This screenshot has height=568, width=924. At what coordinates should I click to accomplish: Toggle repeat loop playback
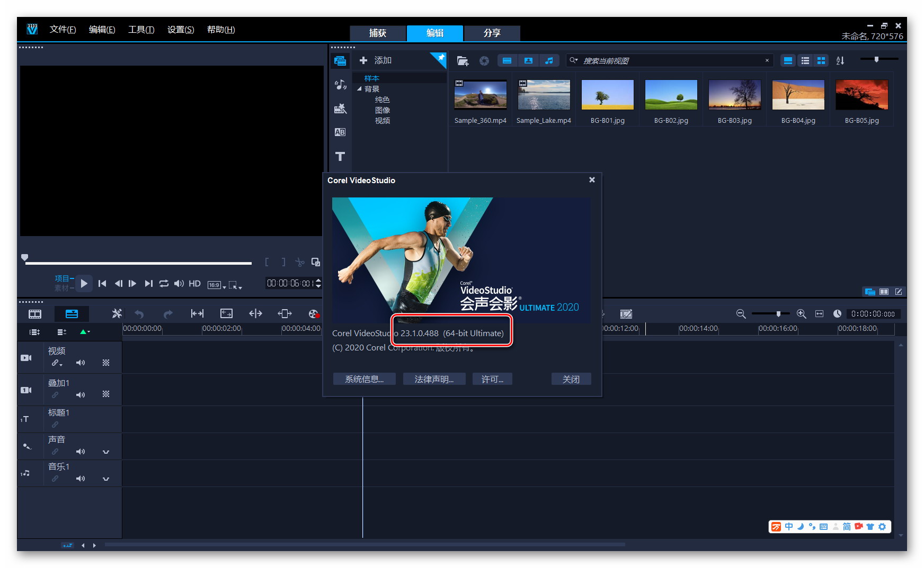coord(164,284)
